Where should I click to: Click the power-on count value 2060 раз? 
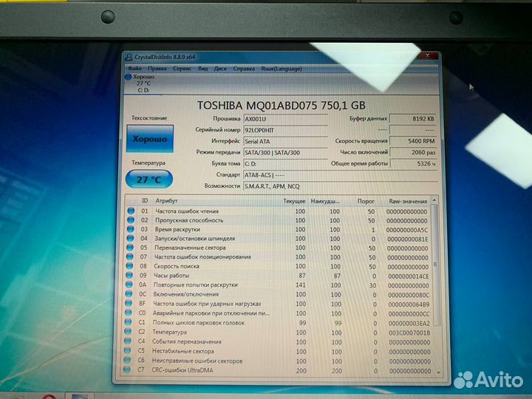click(413, 152)
